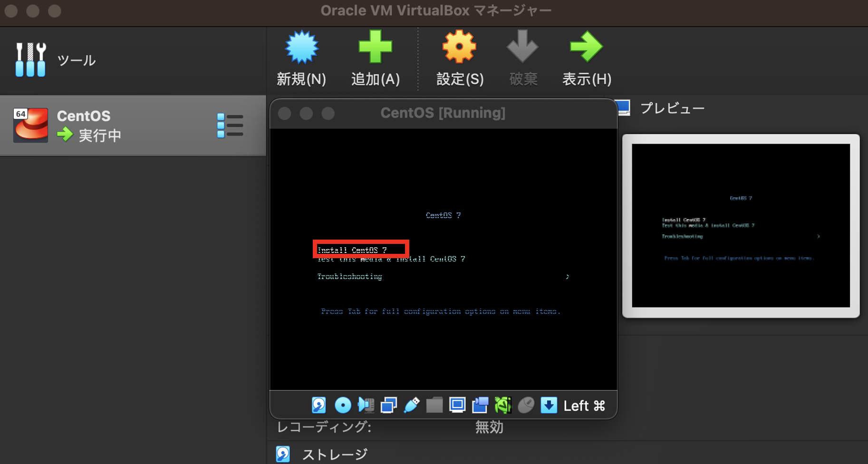This screenshot has width=868, height=464.
Task: Open the CentOS VM list menu icon
Action: 230,126
